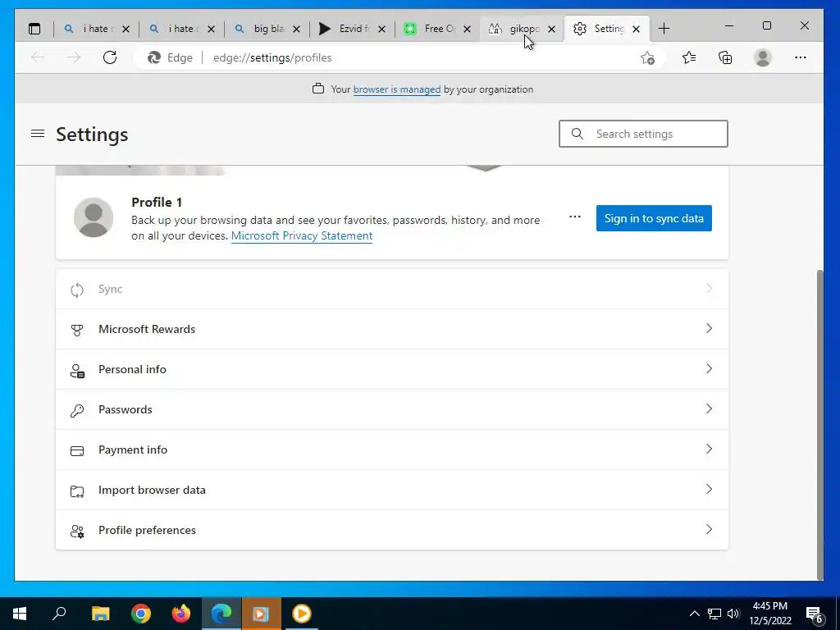Click the Search settings field
This screenshot has width=840, height=630.
pos(643,134)
